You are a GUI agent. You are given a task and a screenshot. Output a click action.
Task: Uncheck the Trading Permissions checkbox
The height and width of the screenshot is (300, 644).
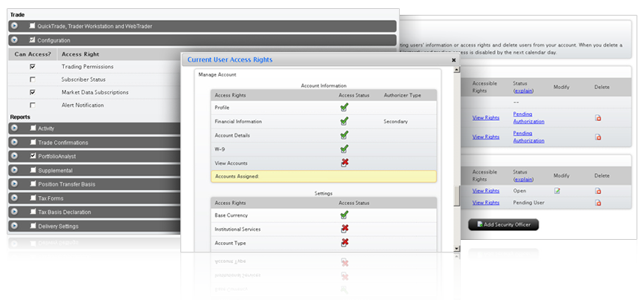(32, 67)
